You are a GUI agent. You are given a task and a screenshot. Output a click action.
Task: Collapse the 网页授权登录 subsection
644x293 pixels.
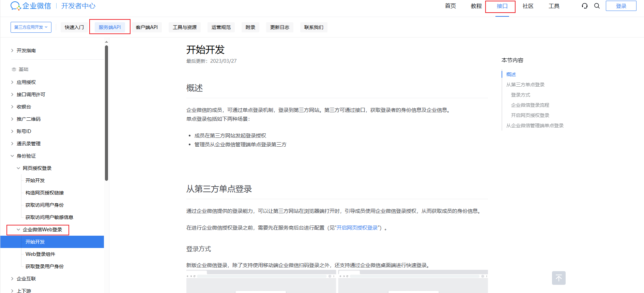pos(18,168)
